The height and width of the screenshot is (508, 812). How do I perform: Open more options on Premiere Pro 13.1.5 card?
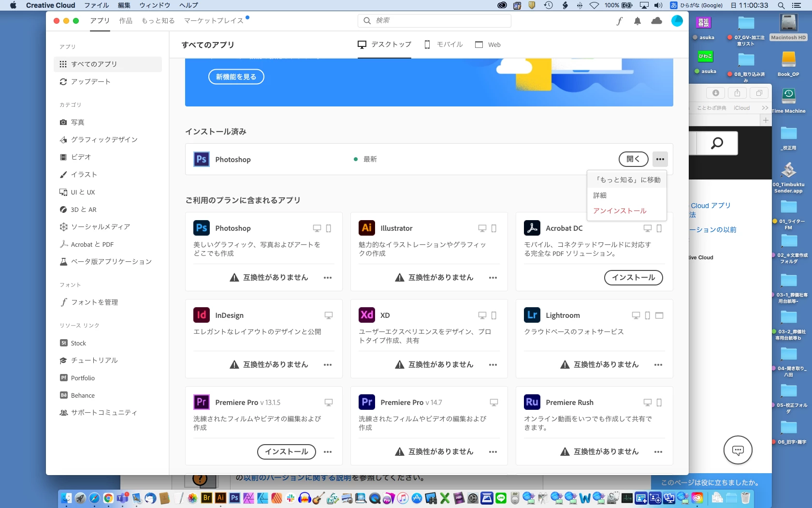pyautogui.click(x=328, y=452)
